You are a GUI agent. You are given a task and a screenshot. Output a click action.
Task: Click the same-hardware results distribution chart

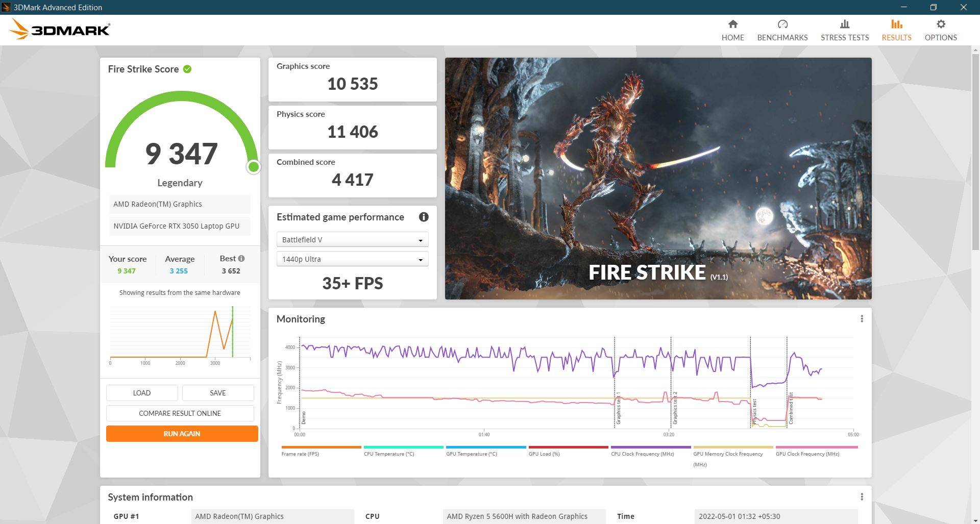[x=180, y=334]
